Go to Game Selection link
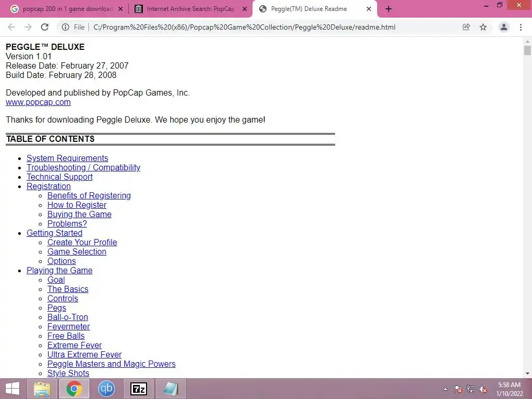 click(77, 252)
